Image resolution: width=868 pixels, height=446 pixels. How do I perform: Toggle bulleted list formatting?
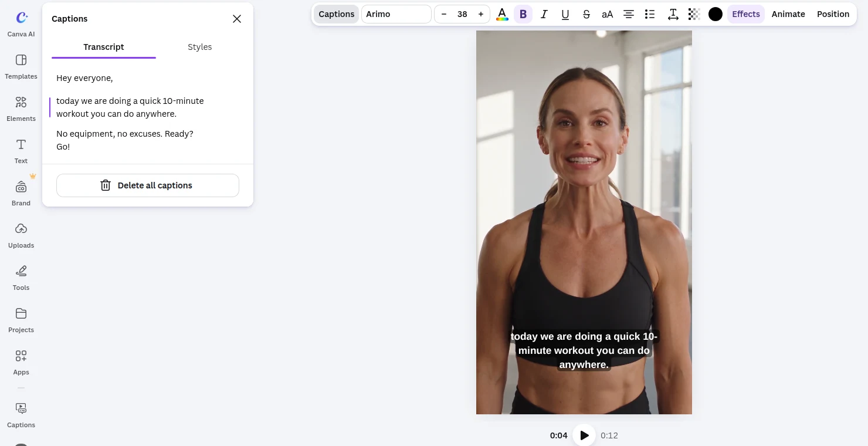pos(650,14)
